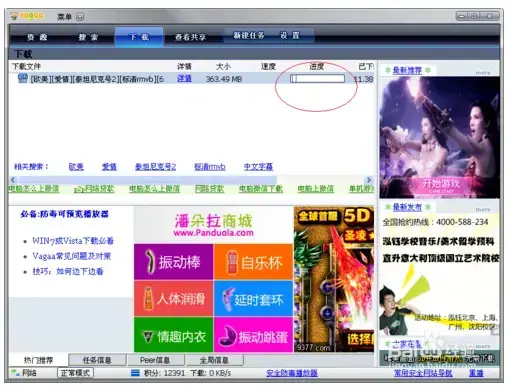Open the 查看共享 tab
This screenshot has height=388, width=509.
click(x=190, y=37)
